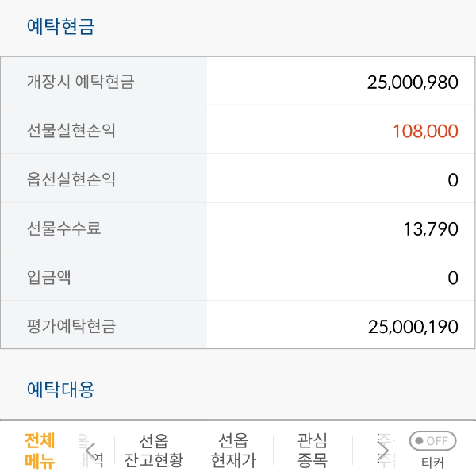Open the 전체메뉴 full menu
The image size is (476, 476).
click(x=40, y=451)
